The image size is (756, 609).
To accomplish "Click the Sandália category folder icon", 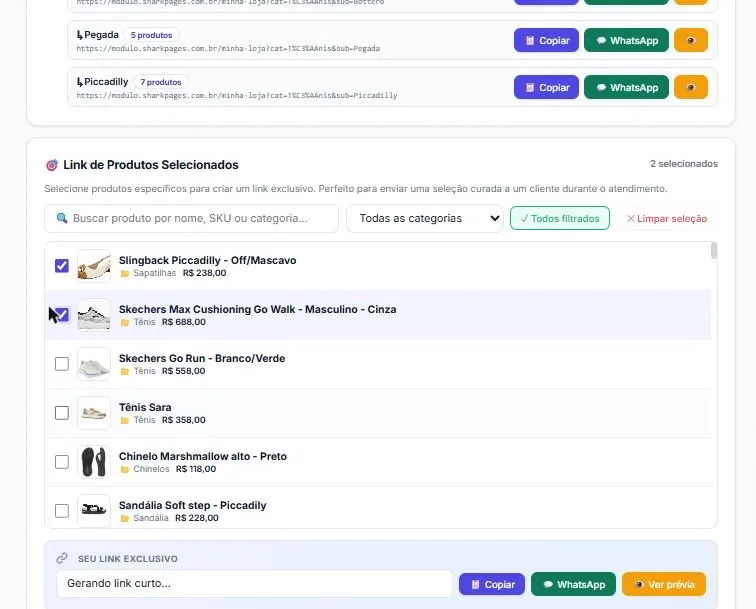I will [125, 518].
